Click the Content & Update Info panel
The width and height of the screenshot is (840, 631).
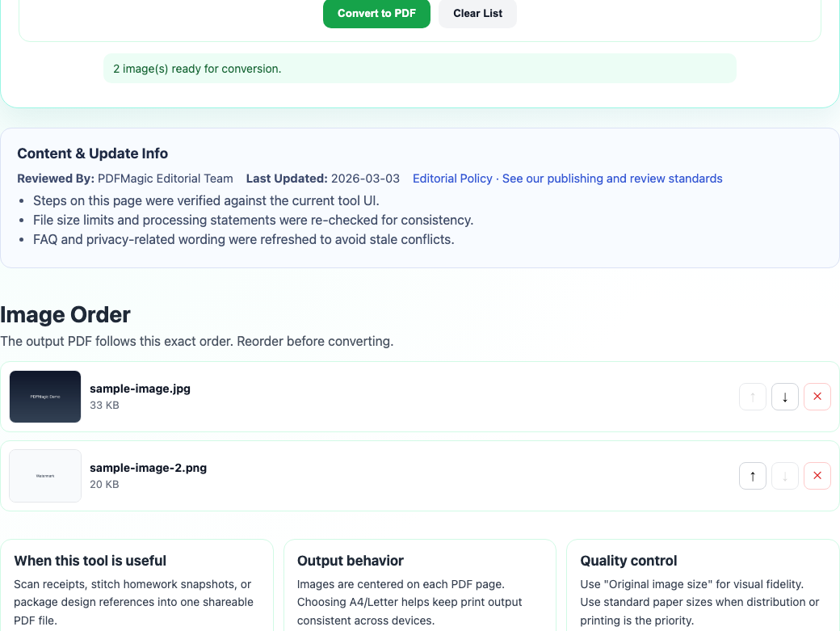420,198
